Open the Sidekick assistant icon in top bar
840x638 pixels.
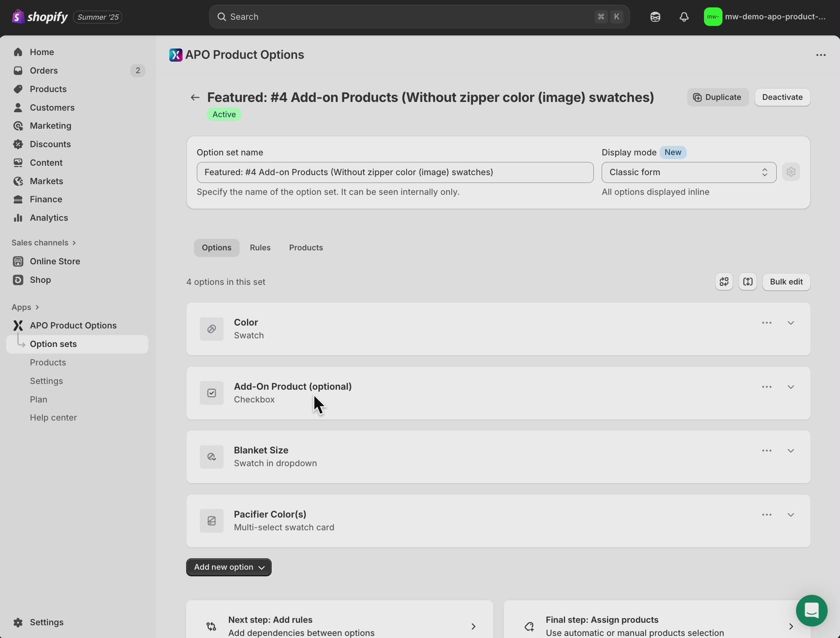(x=655, y=17)
